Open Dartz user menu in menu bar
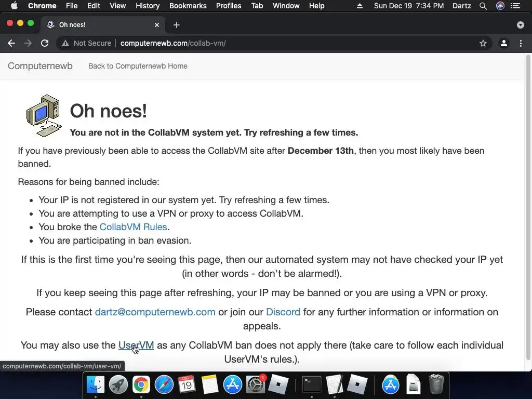The height and width of the screenshot is (399, 532). [x=461, y=6]
